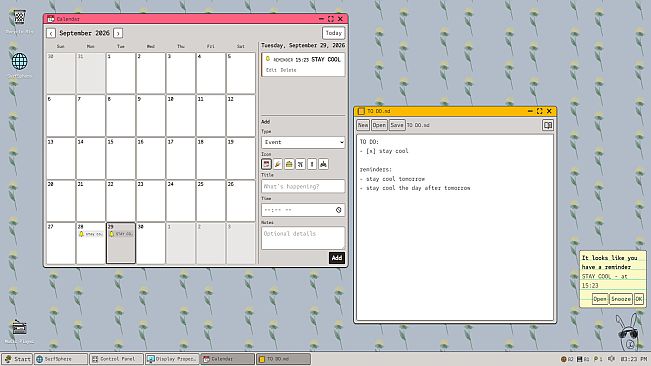Dismiss the reminder popup with OK

pos(639,299)
